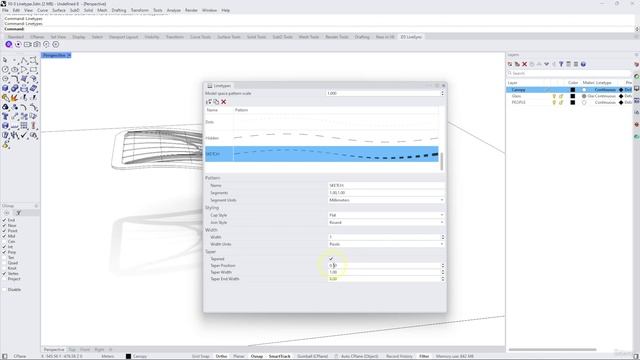Select the Hidden linetype row
The width and height of the screenshot is (640, 360).
pos(322,138)
